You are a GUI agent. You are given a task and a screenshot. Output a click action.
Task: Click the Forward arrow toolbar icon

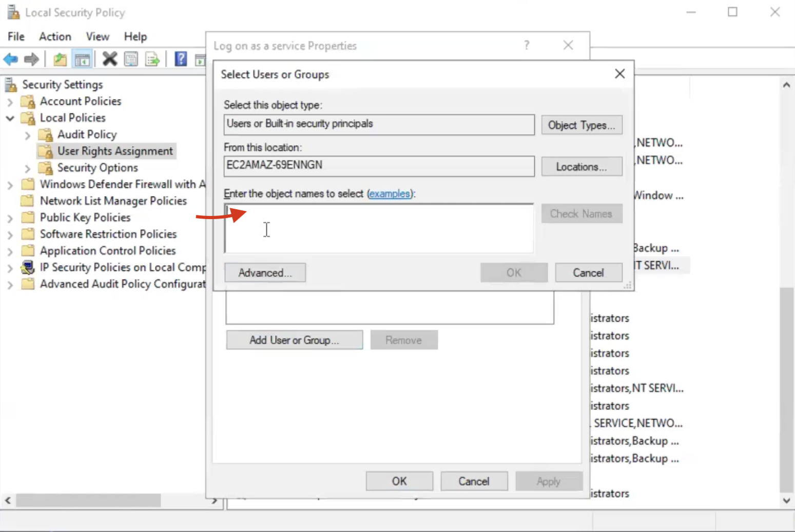tap(31, 60)
